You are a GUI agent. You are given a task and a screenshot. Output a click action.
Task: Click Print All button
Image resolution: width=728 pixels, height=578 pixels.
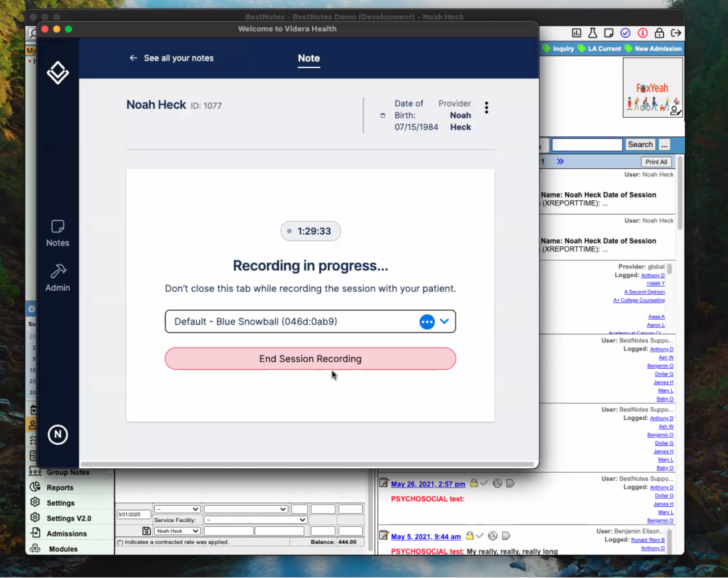656,162
